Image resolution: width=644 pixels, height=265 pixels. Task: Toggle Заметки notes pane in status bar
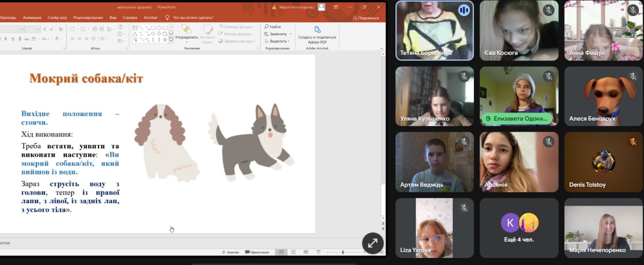pyautogui.click(x=230, y=252)
